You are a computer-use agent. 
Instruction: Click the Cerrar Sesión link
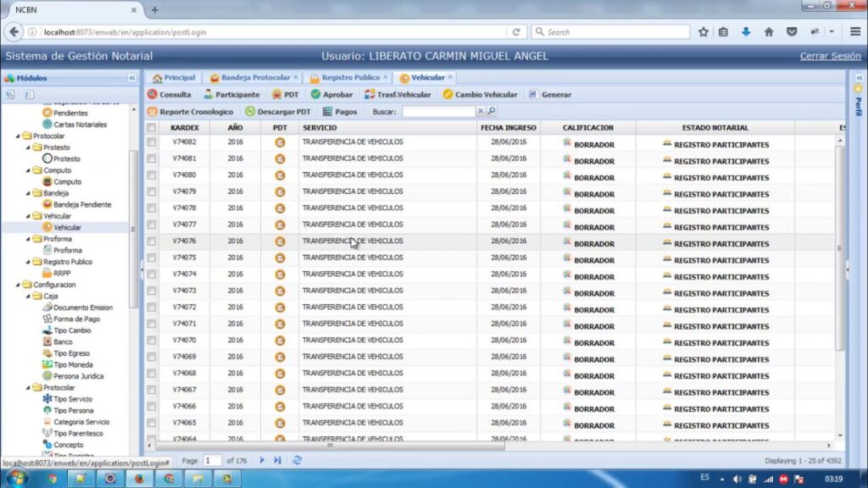[830, 57]
